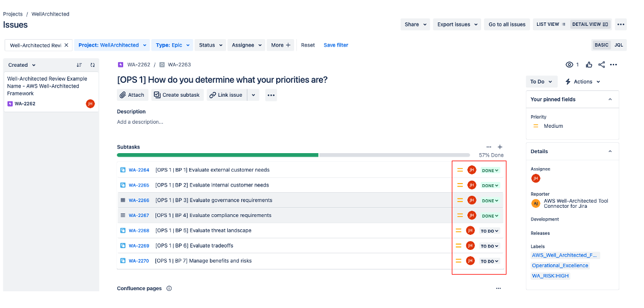Viewport: 644px width, 308px height.
Task: Switch search mode to JQL
Action: (x=619, y=45)
